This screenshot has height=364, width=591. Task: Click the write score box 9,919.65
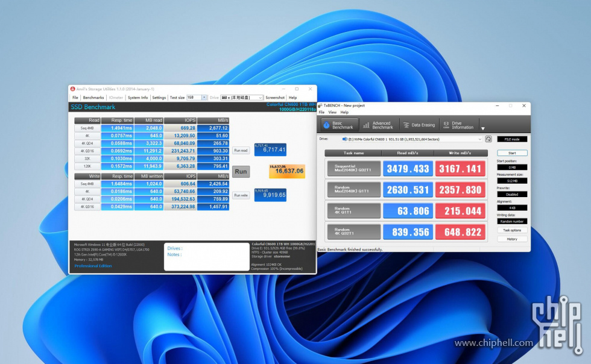[x=270, y=195]
